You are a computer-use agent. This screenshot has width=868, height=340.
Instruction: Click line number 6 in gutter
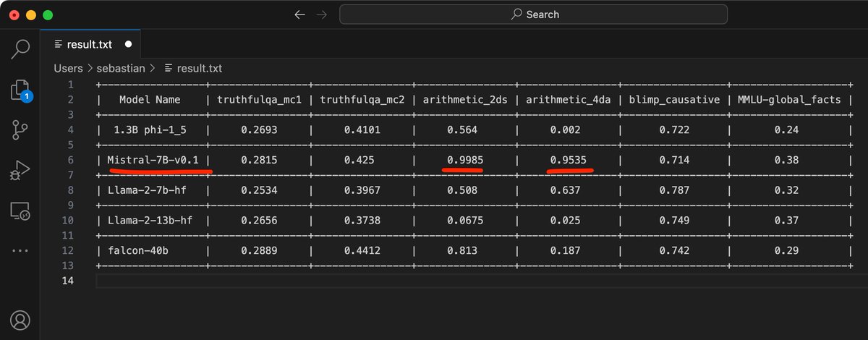72,160
